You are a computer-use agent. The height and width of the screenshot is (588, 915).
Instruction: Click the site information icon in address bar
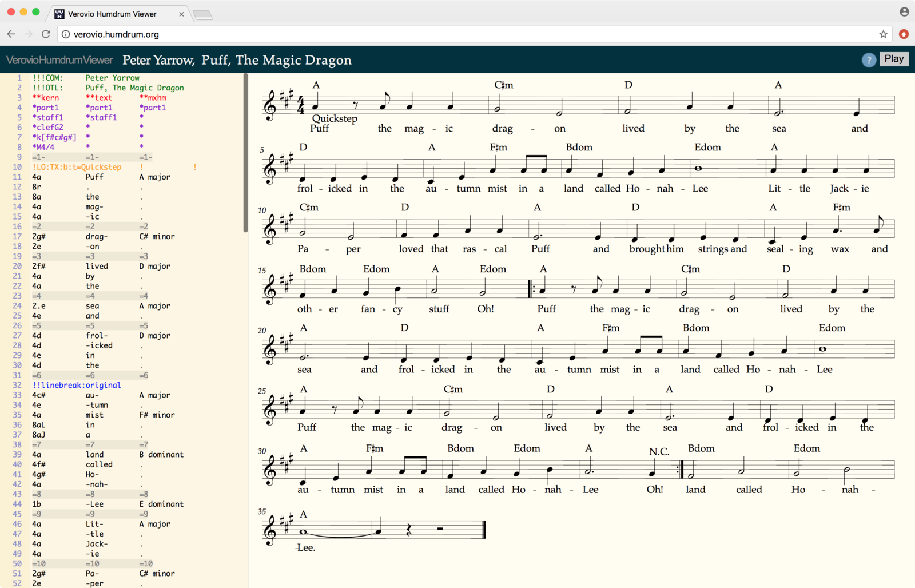click(66, 34)
